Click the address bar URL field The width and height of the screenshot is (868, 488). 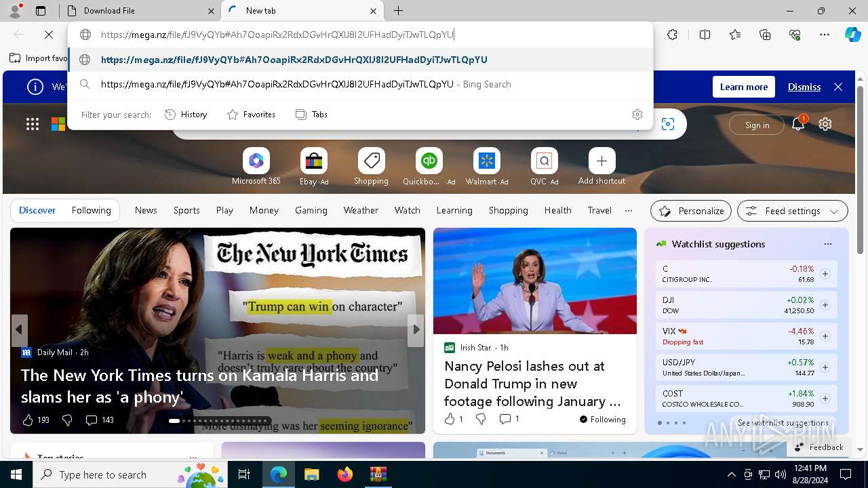tap(360, 35)
